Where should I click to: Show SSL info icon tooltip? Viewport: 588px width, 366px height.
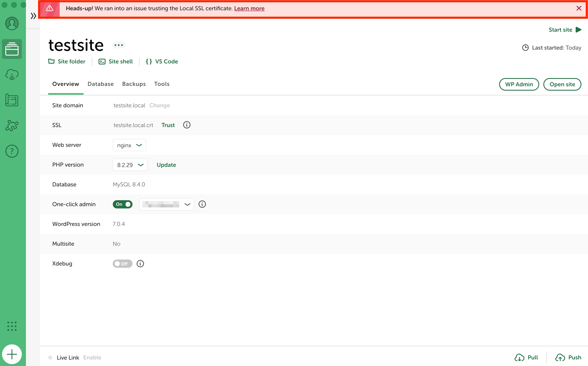(x=187, y=125)
